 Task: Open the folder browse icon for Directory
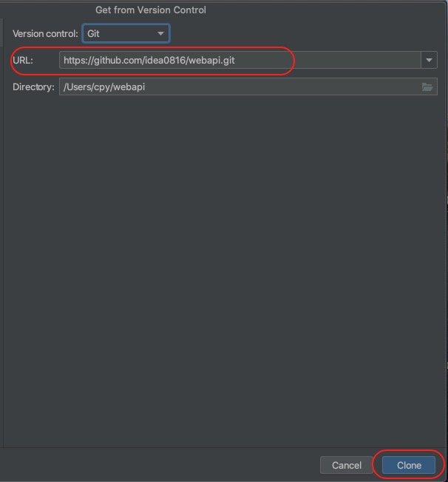[x=427, y=87]
